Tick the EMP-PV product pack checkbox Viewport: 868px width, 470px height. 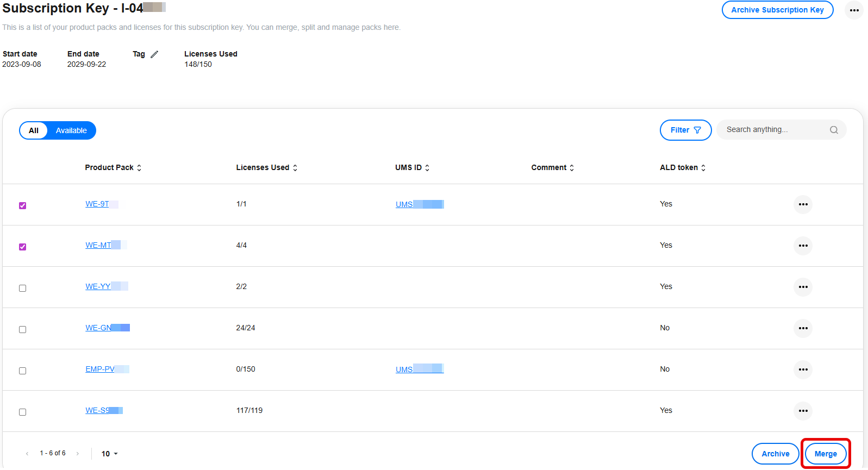23,371
